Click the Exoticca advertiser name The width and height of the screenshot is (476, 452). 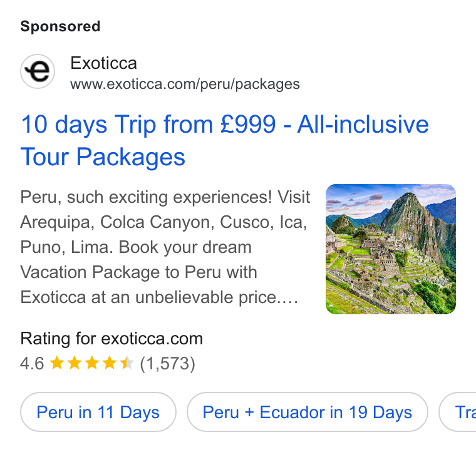(103, 63)
